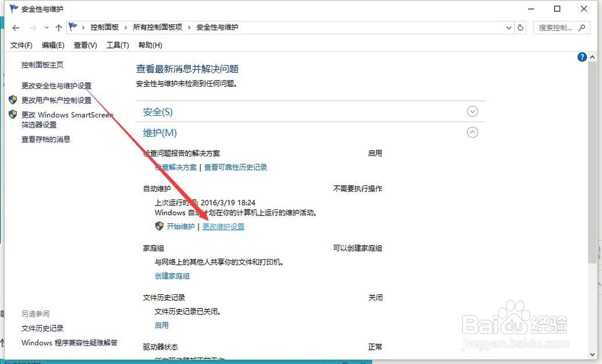Click 查看可靠性历史记录 link
The width and height of the screenshot is (602, 364).
pyautogui.click(x=235, y=167)
